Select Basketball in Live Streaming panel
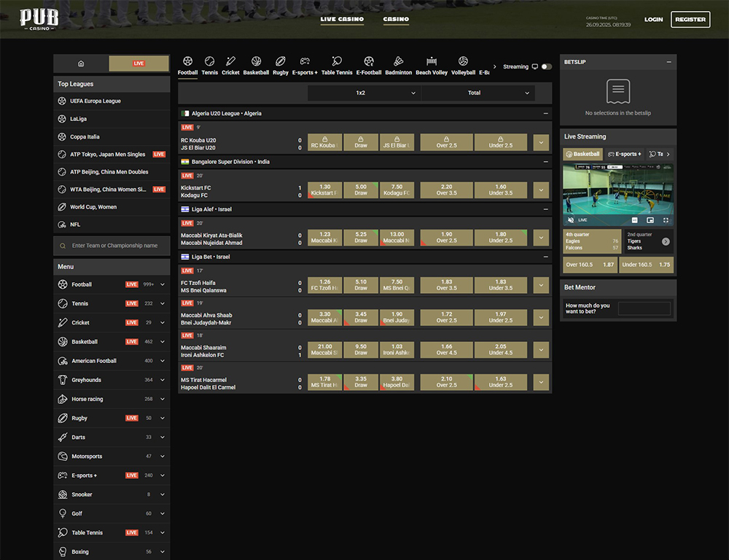The image size is (729, 560). (582, 154)
